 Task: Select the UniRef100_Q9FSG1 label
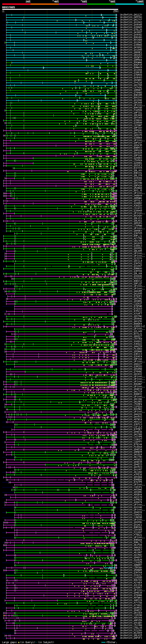click(x=131, y=113)
